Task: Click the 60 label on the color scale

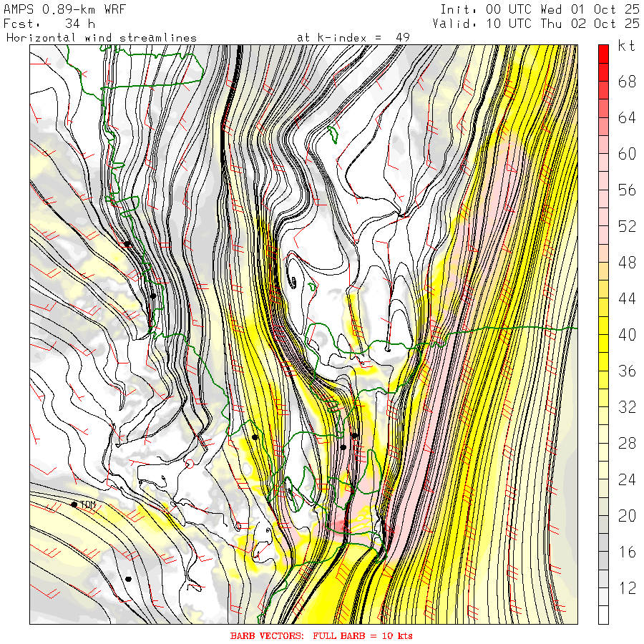Action: (x=627, y=154)
